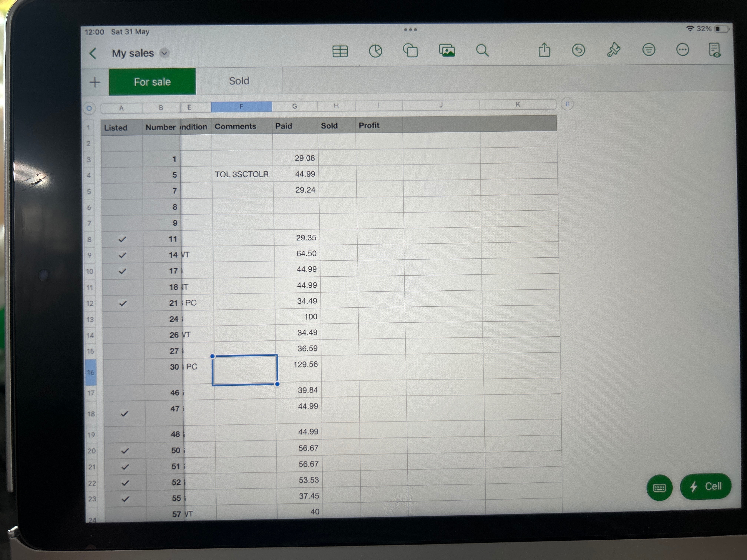
Task: Tap the insert table icon
Action: 340,51
